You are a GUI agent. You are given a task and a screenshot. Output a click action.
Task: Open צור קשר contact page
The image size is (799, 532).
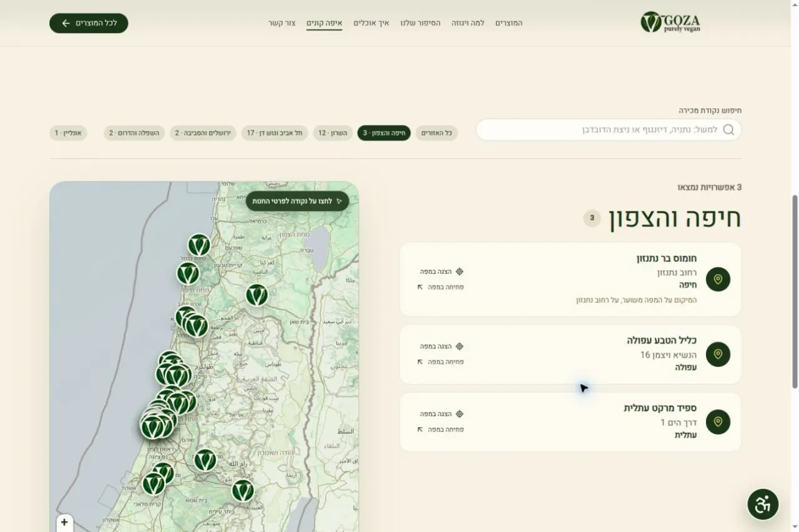[x=282, y=23]
